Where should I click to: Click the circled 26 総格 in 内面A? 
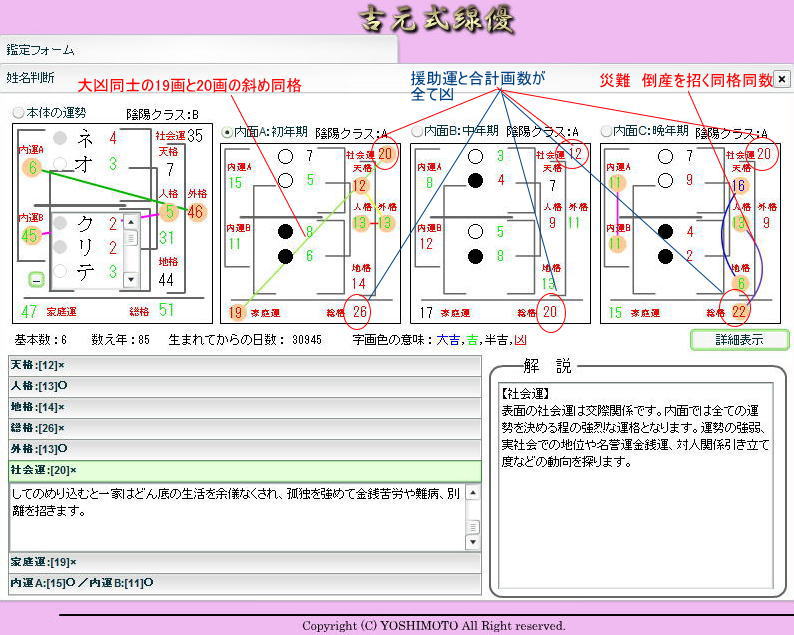pos(360,312)
